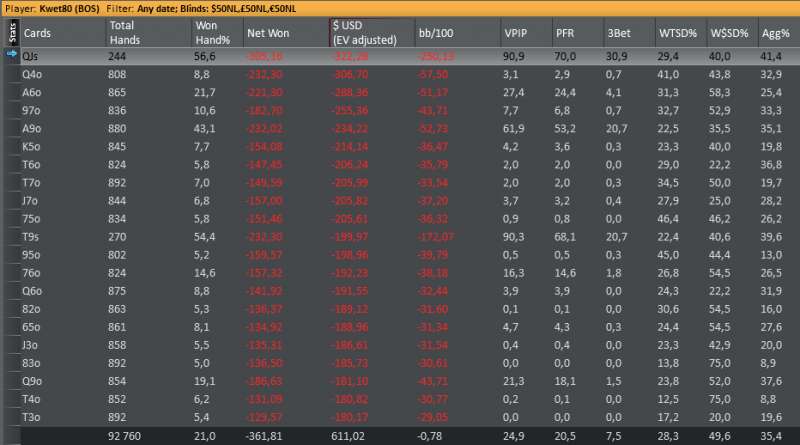Click VPIP value 90,3
The height and width of the screenshot is (445, 800).
coord(514,237)
